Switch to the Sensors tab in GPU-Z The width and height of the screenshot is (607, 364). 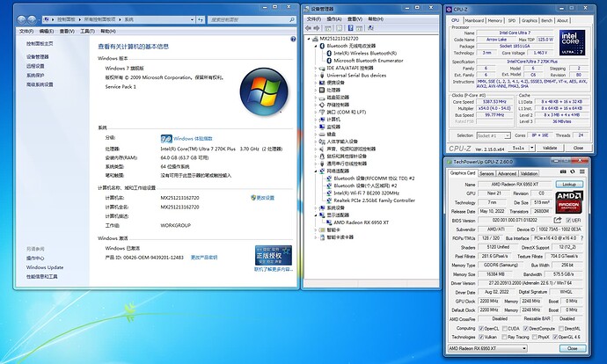click(x=486, y=173)
